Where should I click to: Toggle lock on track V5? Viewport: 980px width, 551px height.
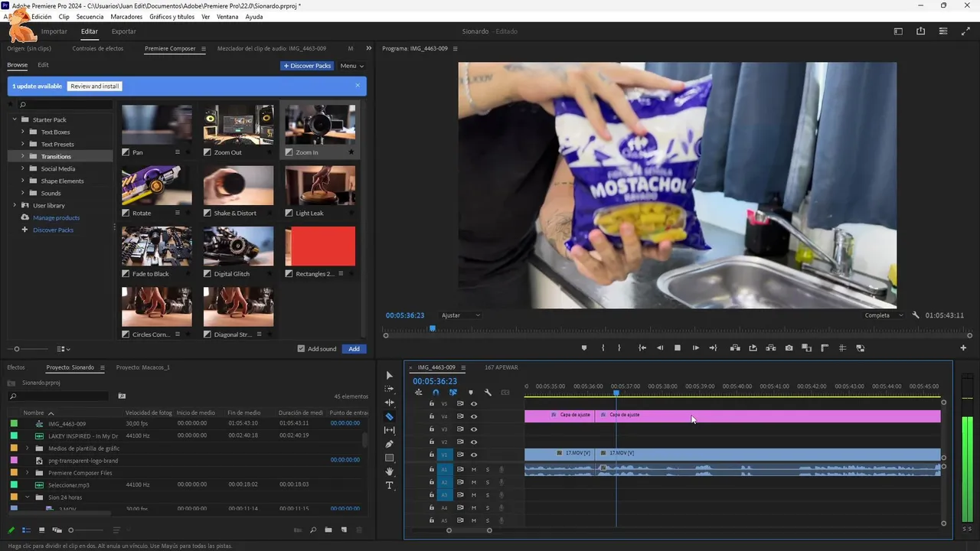pyautogui.click(x=431, y=403)
